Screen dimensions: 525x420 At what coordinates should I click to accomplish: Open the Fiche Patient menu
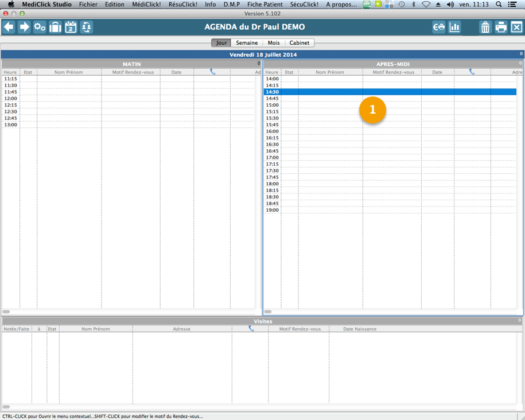pyautogui.click(x=265, y=5)
